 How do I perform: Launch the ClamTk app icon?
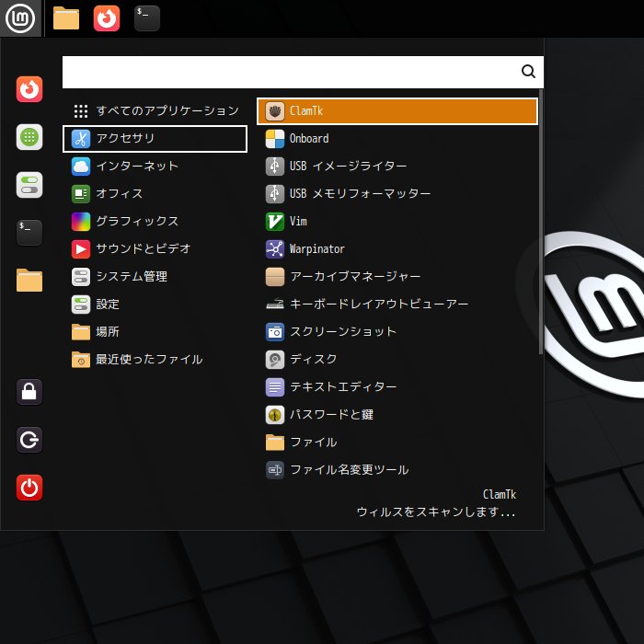pyautogui.click(x=275, y=111)
